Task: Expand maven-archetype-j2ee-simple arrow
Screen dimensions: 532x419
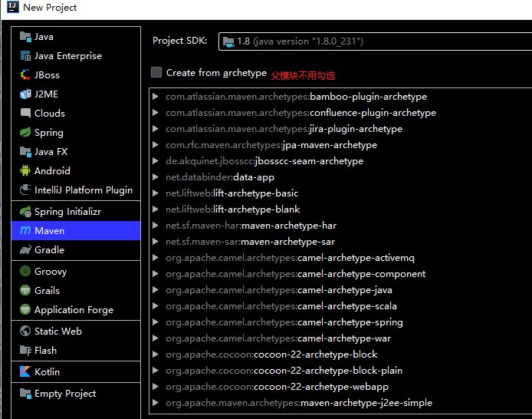Action: 156,403
